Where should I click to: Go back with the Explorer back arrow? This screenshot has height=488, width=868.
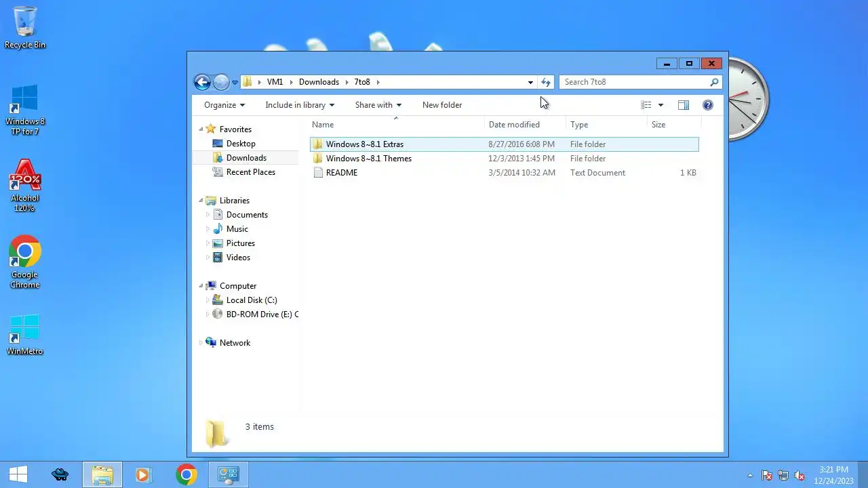(x=202, y=82)
